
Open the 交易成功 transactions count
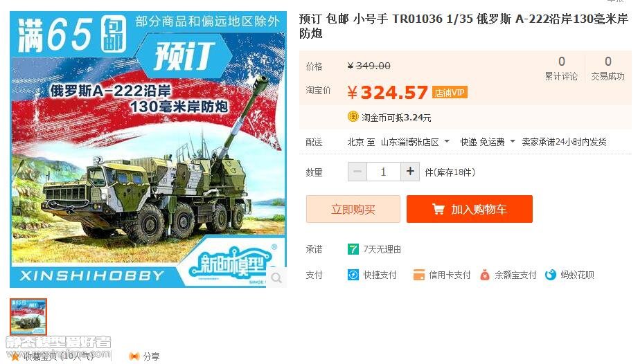[608, 69]
